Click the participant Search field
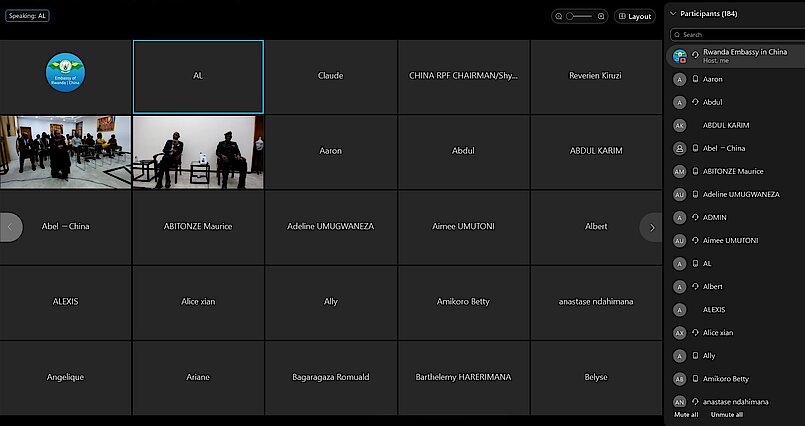This screenshot has height=426, width=805. pyautogui.click(x=740, y=35)
